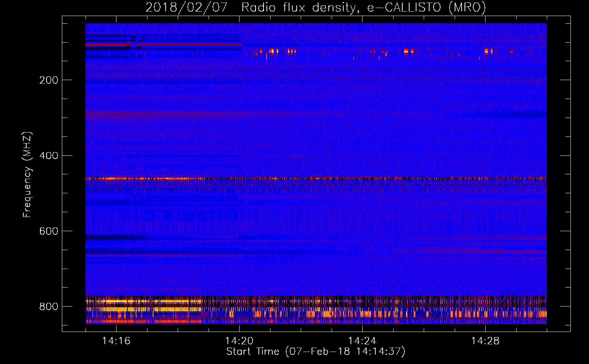Click the 400 frequency tick label

[x=49, y=156]
